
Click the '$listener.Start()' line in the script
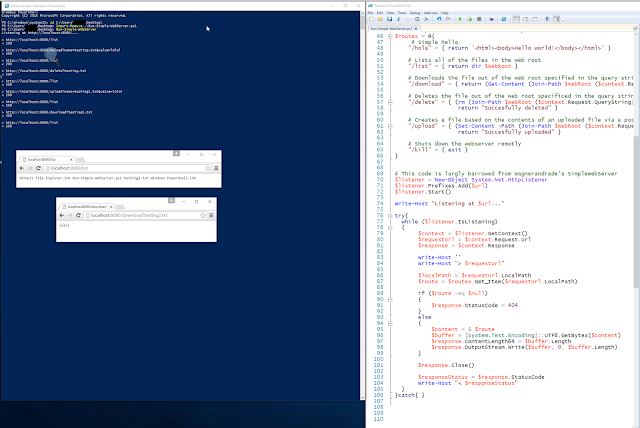coord(423,191)
